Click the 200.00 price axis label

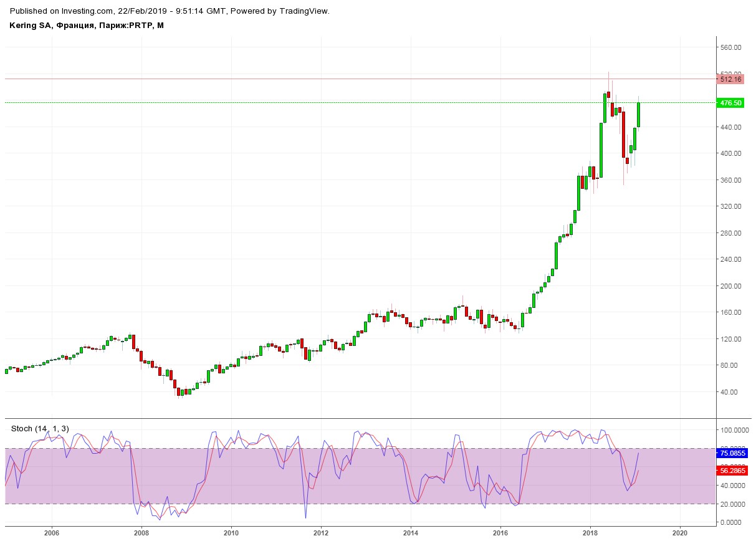[730, 286]
